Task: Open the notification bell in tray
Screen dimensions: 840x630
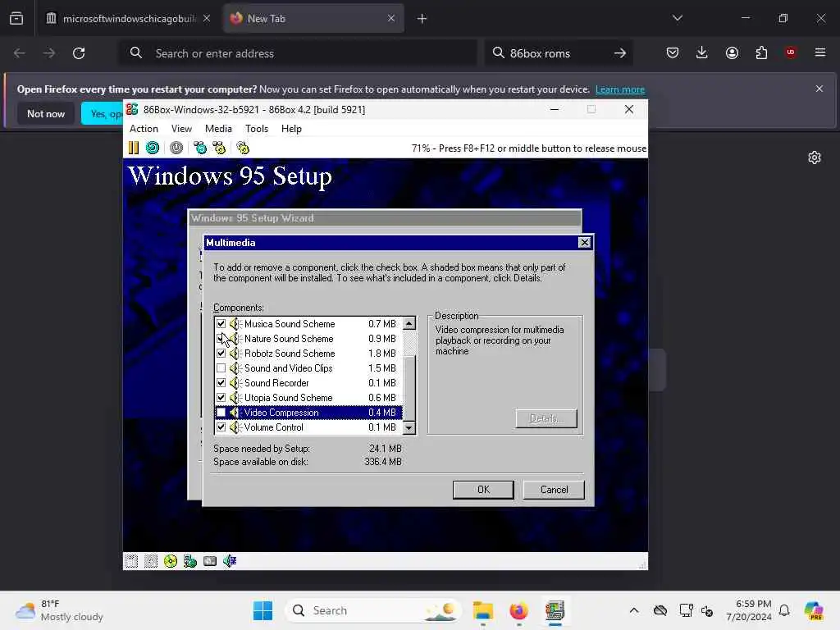Action: 784,610
